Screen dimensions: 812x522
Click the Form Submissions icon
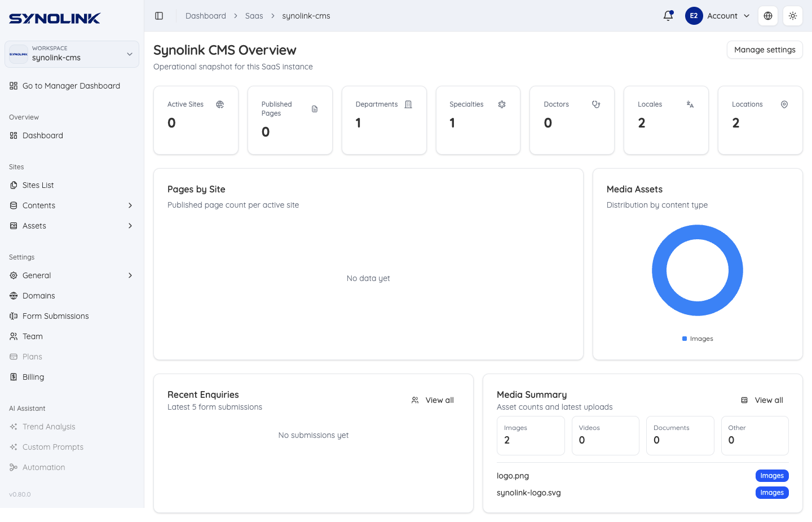pos(14,316)
